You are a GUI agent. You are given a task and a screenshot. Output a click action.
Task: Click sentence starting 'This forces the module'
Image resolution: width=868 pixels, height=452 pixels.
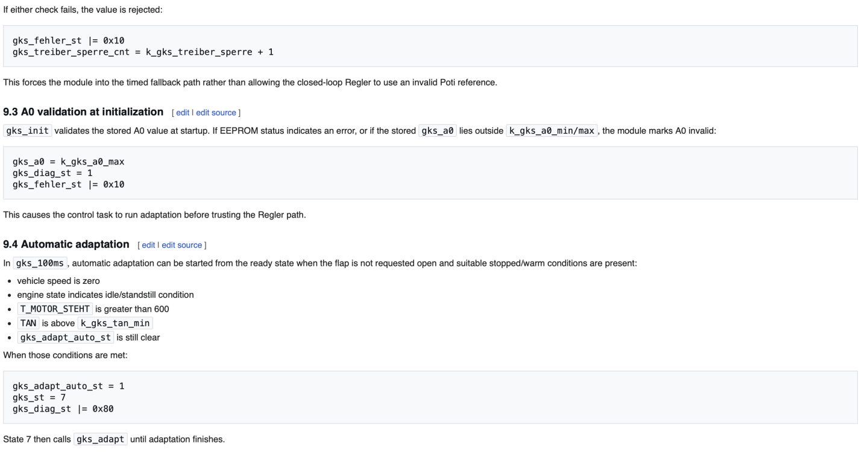(x=250, y=82)
